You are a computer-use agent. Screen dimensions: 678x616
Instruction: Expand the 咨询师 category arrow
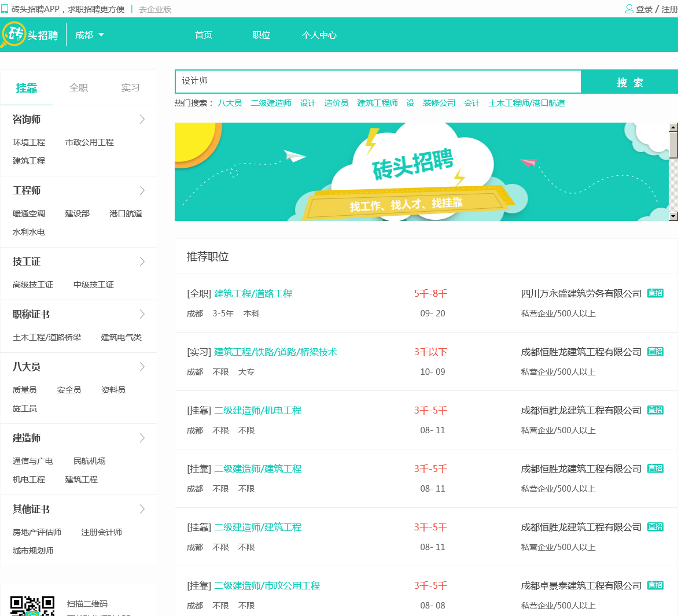[x=142, y=119]
